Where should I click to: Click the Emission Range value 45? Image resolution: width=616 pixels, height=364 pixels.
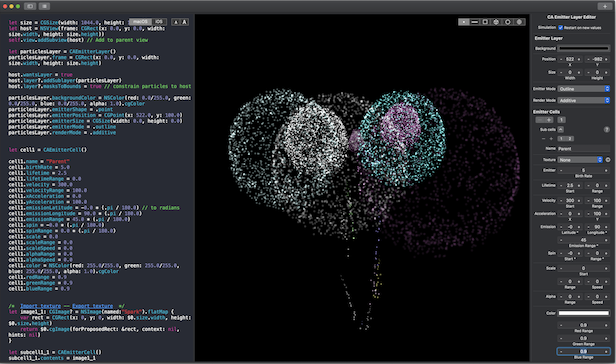pos(583,240)
